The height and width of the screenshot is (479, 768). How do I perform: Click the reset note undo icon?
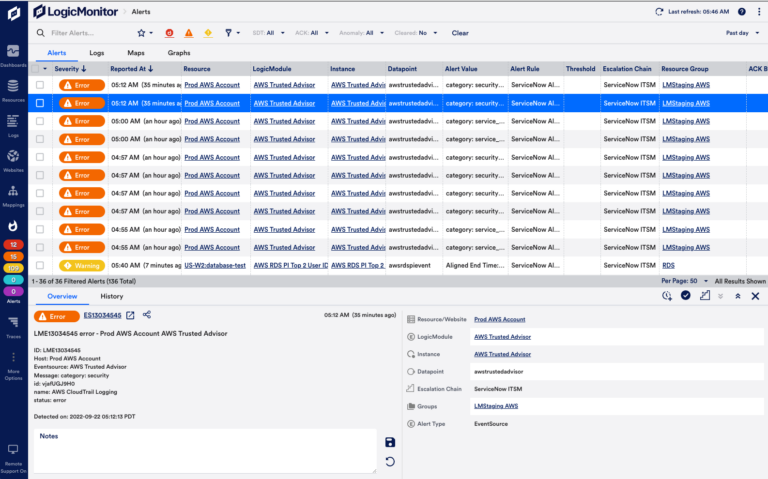(x=389, y=461)
